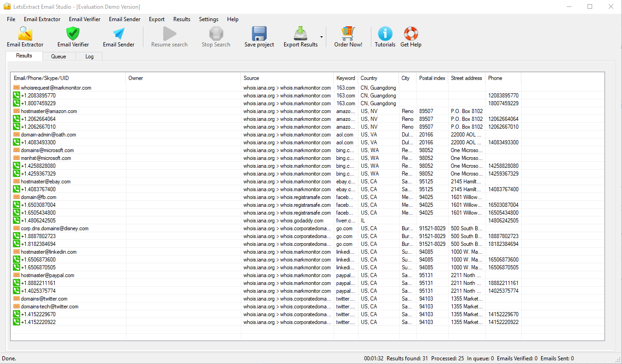
Task: Select the domain@fb.com entry
Action: [39, 197]
